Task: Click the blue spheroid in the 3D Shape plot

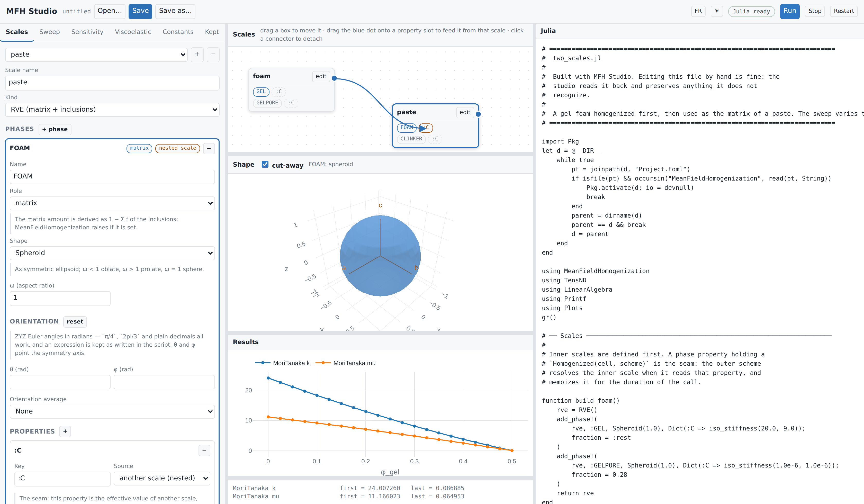Action: pyautogui.click(x=380, y=255)
